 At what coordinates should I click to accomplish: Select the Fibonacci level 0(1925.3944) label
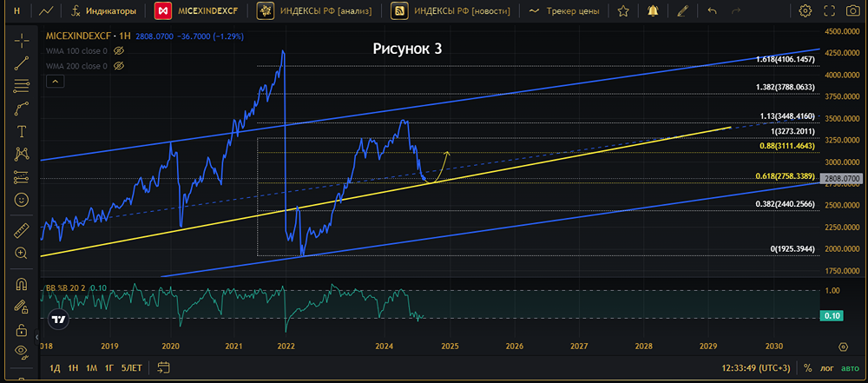[x=792, y=249]
